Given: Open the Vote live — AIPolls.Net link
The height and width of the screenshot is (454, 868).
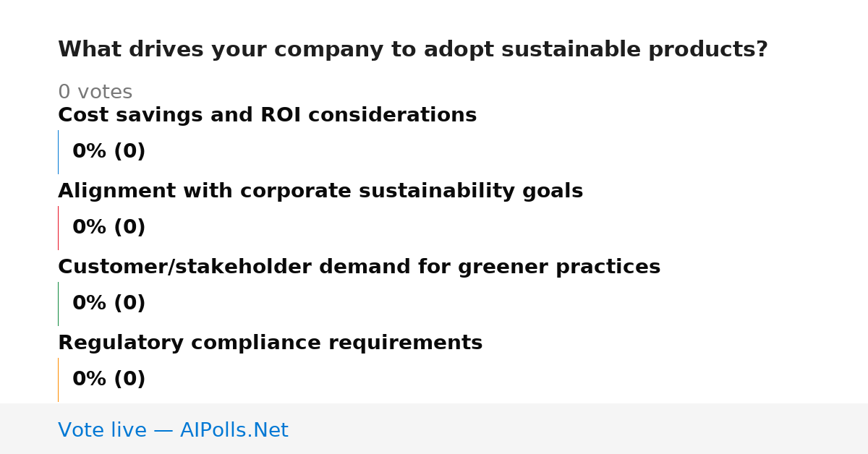Looking at the screenshot, I should (x=173, y=430).
